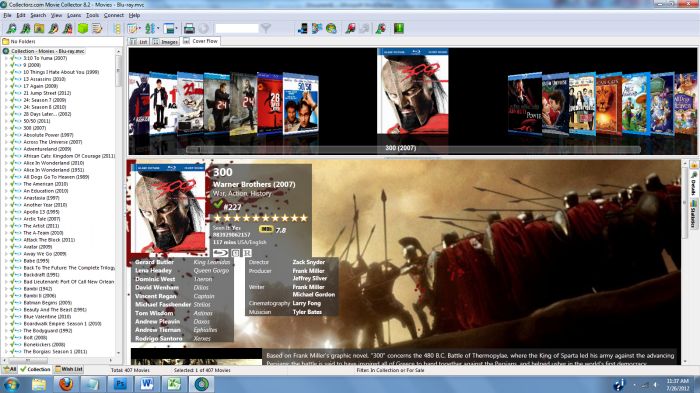700x393 pixels.
Task: Open Photoshop from the taskbar
Action: 120,384
